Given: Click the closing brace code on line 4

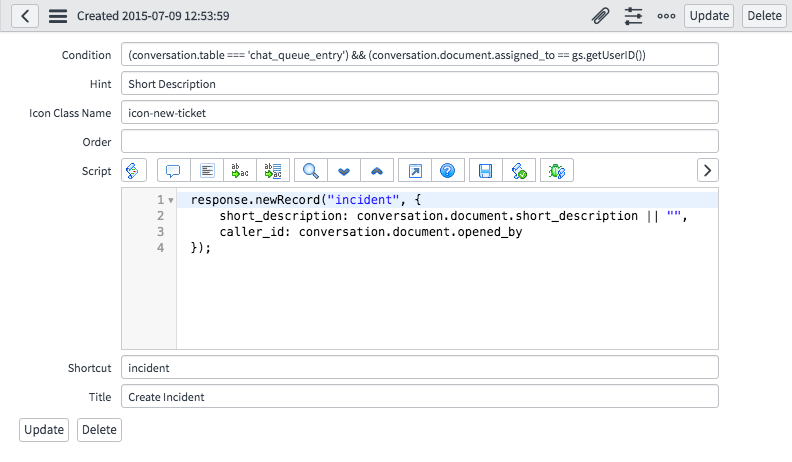Looking at the screenshot, I should (x=201, y=248).
